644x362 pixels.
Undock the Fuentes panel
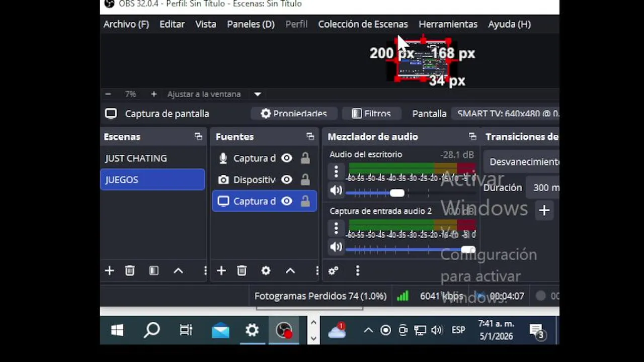[310, 137]
